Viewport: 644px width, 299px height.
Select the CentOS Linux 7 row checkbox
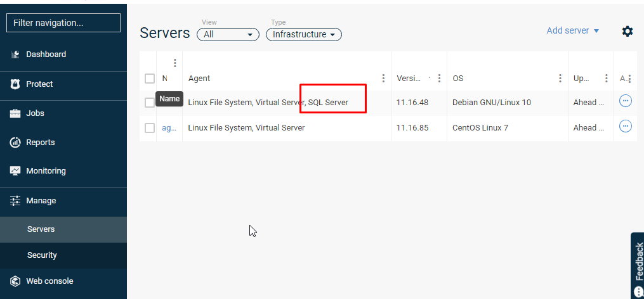click(150, 128)
